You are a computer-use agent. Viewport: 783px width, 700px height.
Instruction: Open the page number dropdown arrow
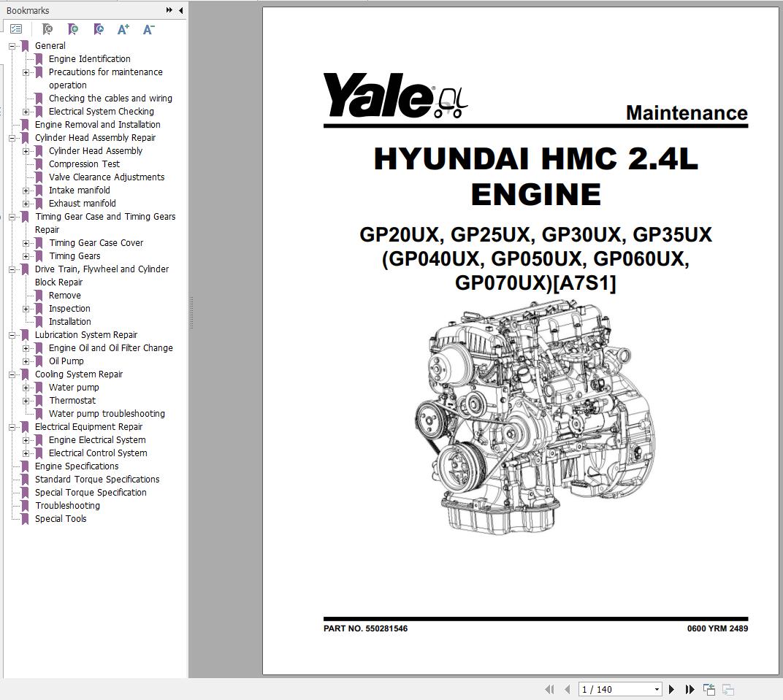657,690
